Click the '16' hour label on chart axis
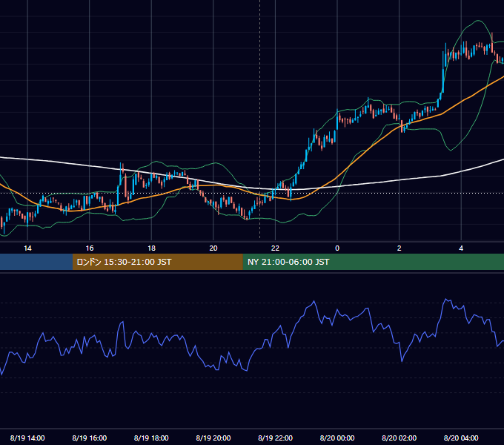Screen dimensions: 504x445 90,248
